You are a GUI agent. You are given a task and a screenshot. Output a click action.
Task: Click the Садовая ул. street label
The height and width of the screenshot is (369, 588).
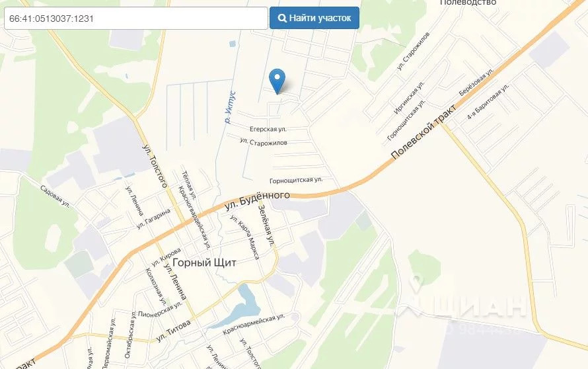(x=55, y=196)
